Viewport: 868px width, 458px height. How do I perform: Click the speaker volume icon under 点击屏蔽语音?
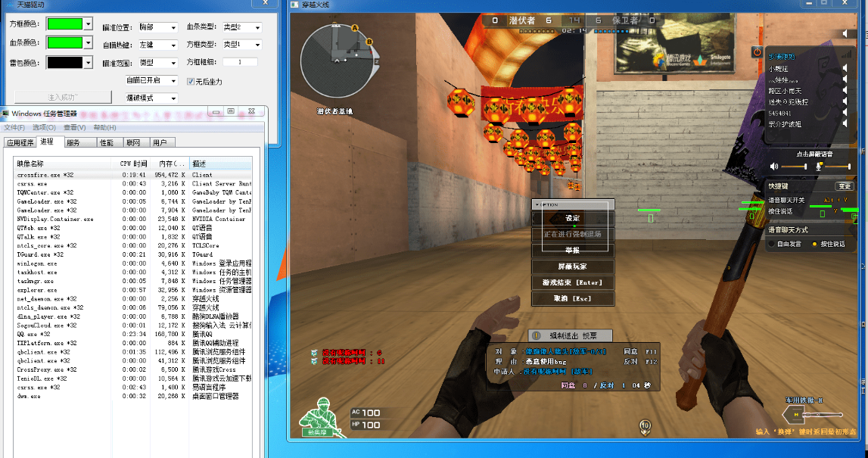click(774, 166)
